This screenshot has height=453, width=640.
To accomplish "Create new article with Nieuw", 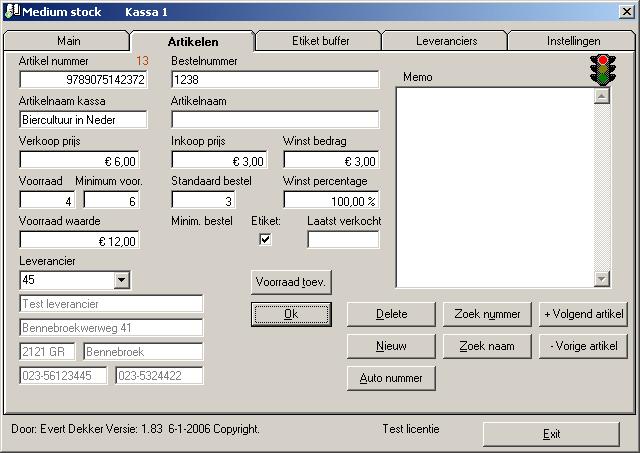I will point(391,346).
